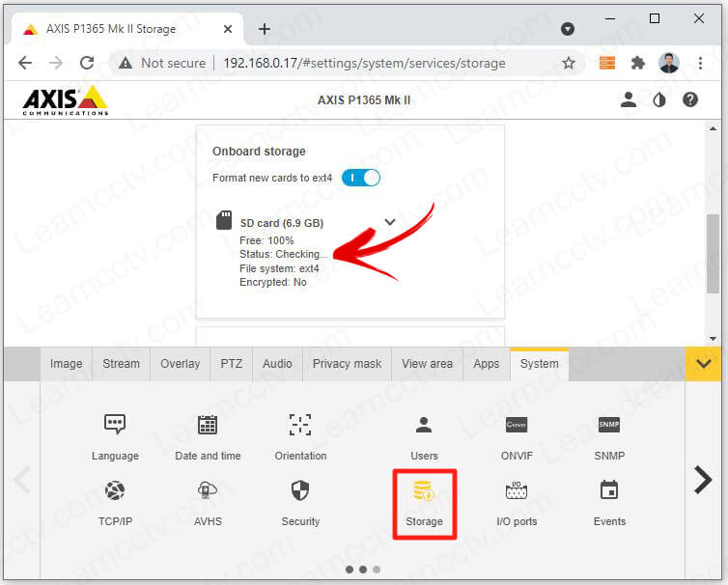
Task: Open the Chrome tab search dropdown
Action: click(568, 29)
